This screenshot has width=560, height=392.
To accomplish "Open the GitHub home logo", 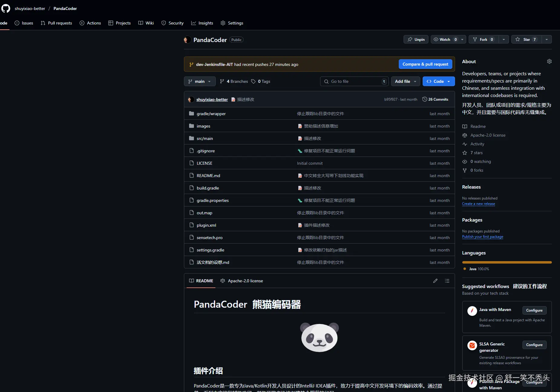I will click(6, 8).
